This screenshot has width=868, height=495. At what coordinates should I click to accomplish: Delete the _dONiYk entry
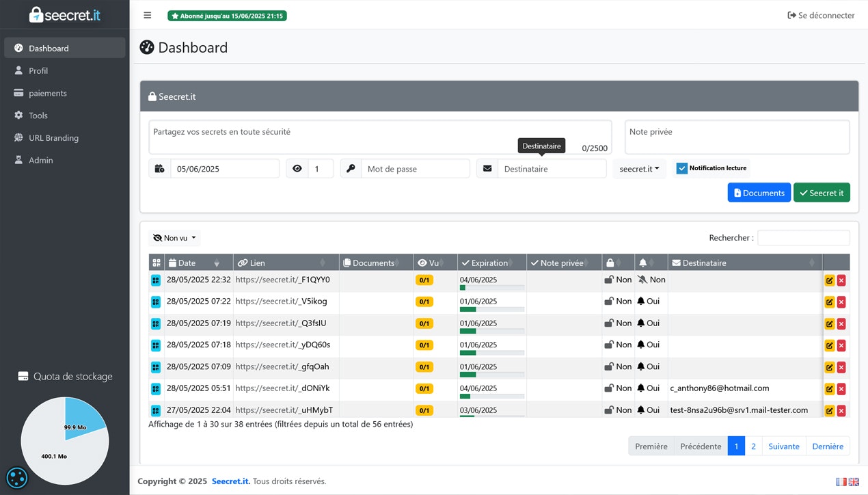[x=841, y=389]
